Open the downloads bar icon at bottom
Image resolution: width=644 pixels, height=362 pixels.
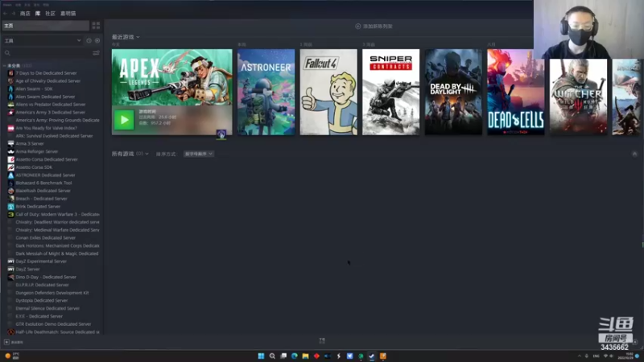click(x=322, y=340)
